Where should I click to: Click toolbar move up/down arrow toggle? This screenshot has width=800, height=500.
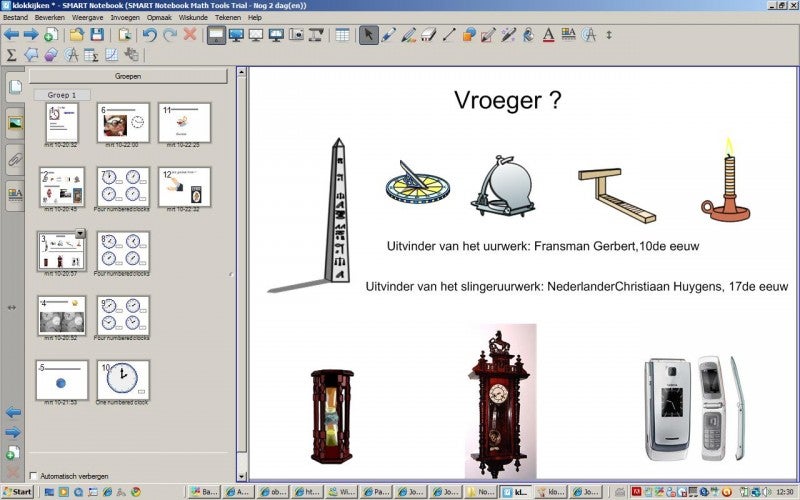pos(609,35)
